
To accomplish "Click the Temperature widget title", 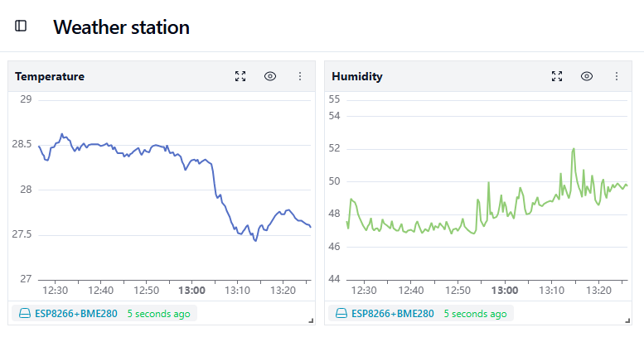I will [x=50, y=76].
